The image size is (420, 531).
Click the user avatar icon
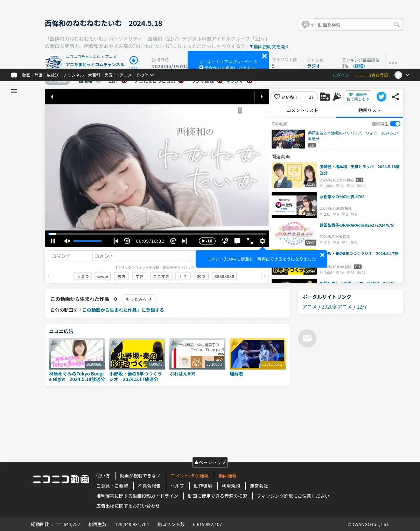[x=398, y=75]
